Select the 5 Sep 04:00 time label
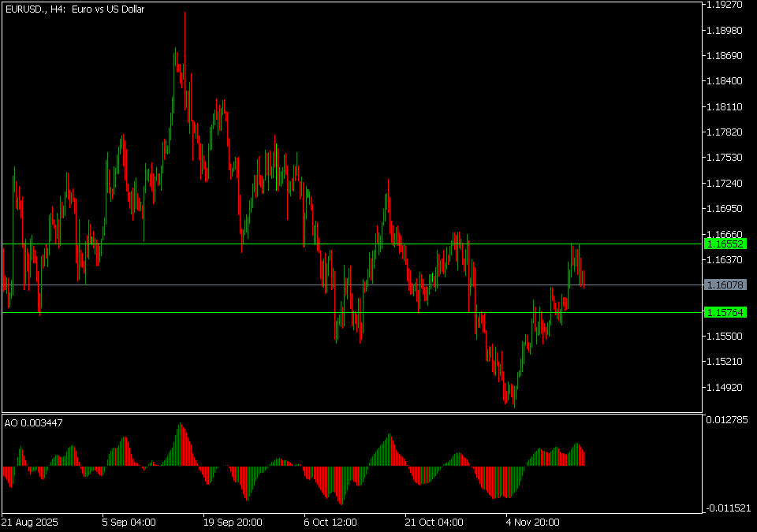757x532 pixels. pos(129,522)
